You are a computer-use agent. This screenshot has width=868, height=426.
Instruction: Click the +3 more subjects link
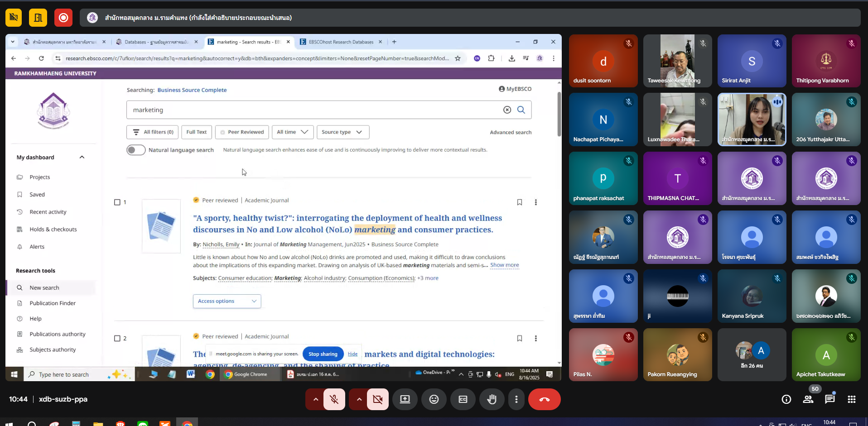click(428, 278)
